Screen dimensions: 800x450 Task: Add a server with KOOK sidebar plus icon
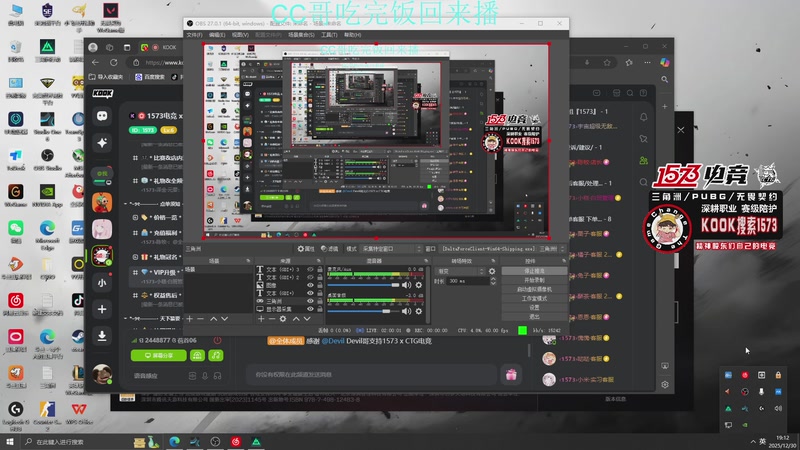coord(102,309)
